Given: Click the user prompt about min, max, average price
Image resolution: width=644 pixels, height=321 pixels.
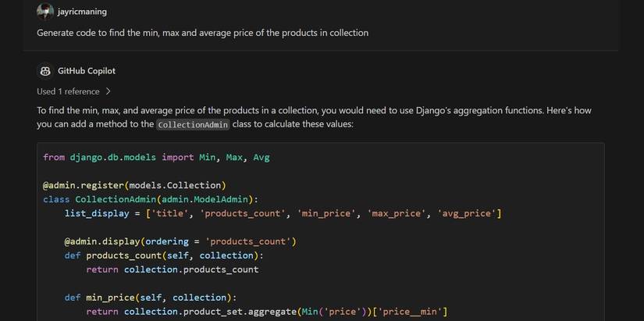Looking at the screenshot, I should coord(202,33).
